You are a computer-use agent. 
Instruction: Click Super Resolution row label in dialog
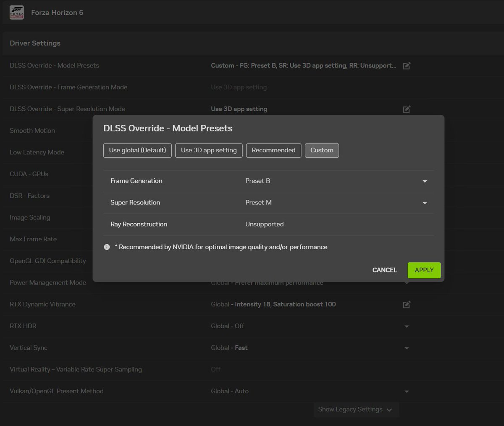135,202
